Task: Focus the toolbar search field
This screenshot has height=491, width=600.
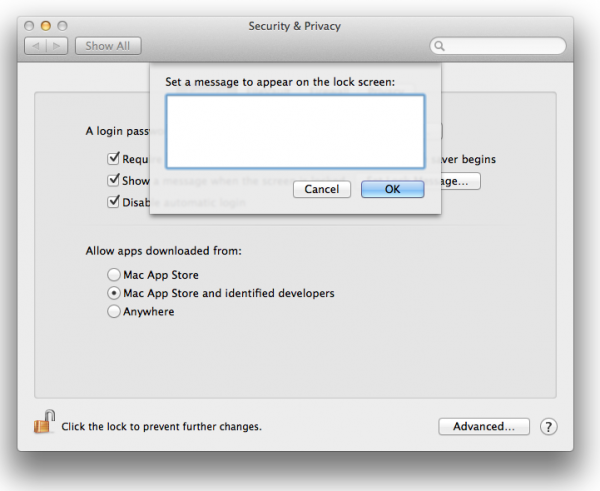Action: [497, 46]
